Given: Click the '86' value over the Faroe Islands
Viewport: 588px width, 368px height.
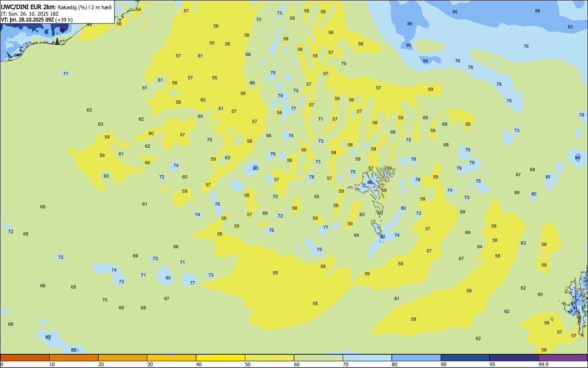Looking at the screenshot, I should (x=370, y=183).
